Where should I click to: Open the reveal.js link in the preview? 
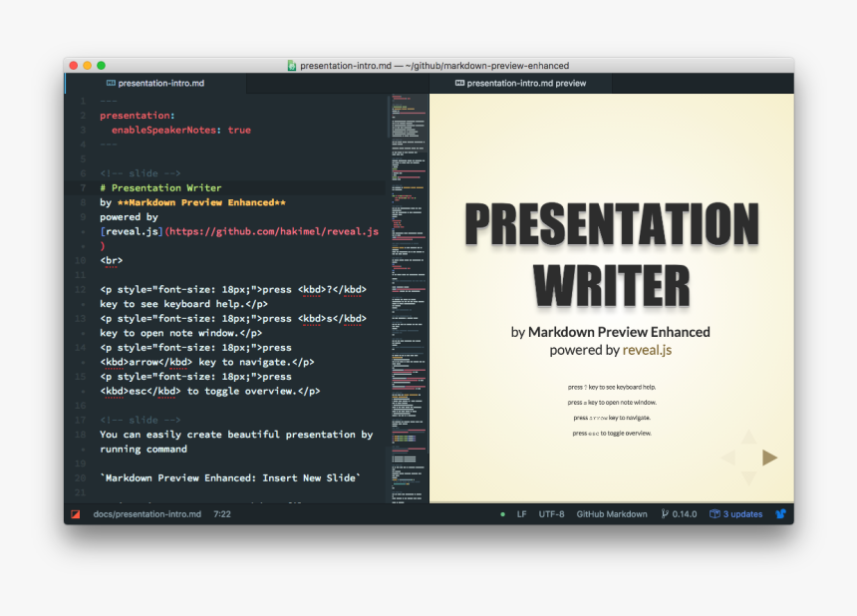[647, 350]
